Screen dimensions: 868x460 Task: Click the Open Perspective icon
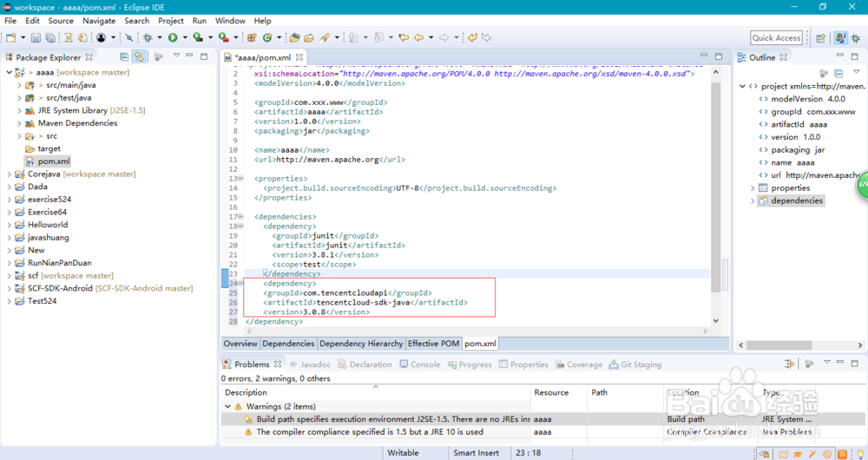coord(821,37)
